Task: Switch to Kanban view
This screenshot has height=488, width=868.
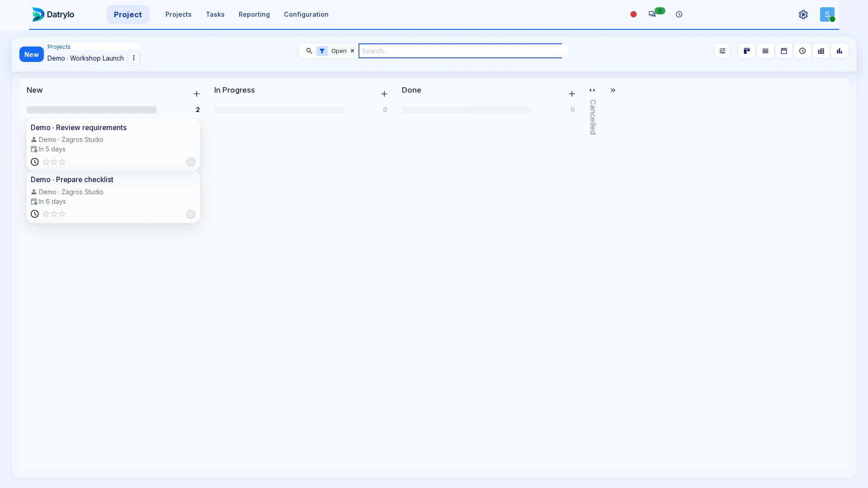Action: click(747, 51)
